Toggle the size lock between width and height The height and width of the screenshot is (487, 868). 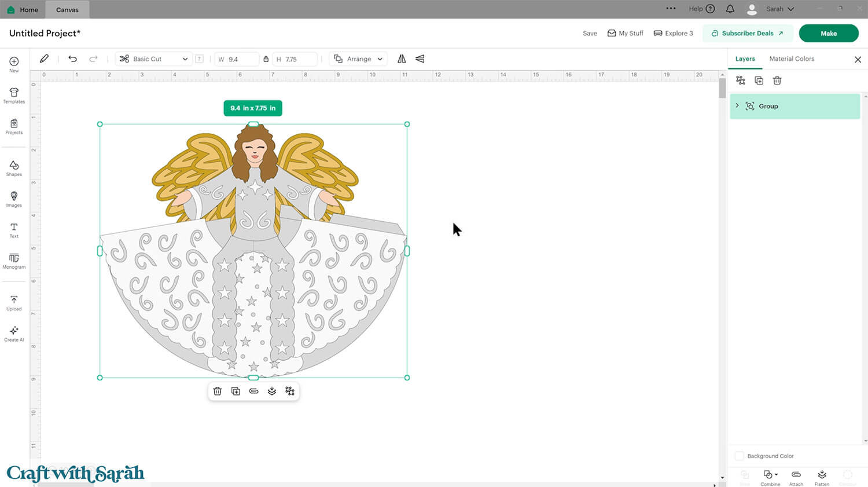[265, 58]
